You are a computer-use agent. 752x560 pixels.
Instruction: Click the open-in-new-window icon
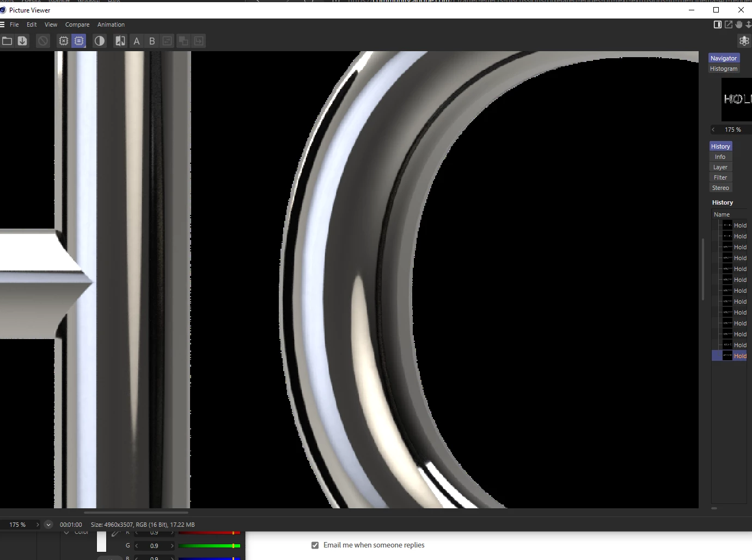(x=729, y=24)
